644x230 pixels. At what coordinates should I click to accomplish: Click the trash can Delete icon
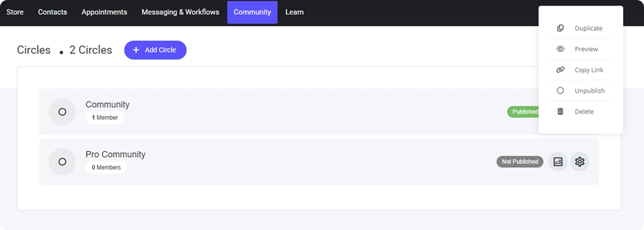(560, 111)
